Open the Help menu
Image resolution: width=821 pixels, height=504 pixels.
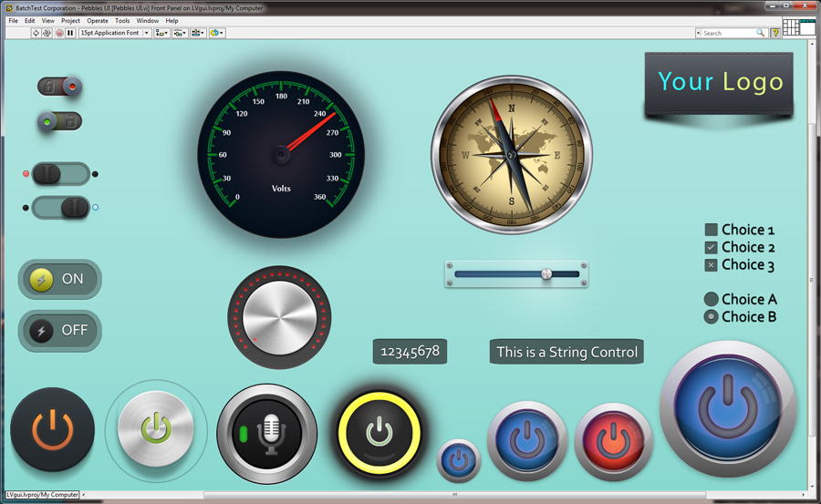coord(171,21)
